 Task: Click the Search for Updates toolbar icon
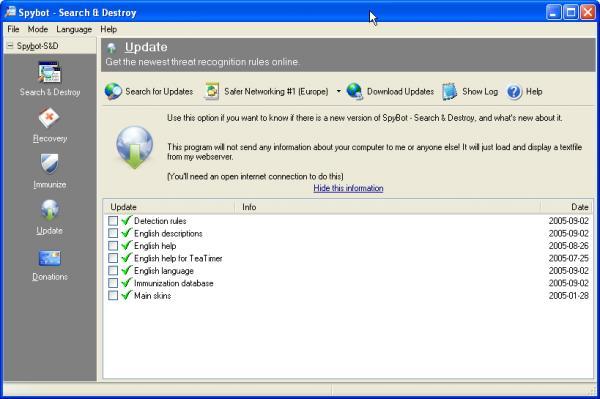tap(113, 91)
